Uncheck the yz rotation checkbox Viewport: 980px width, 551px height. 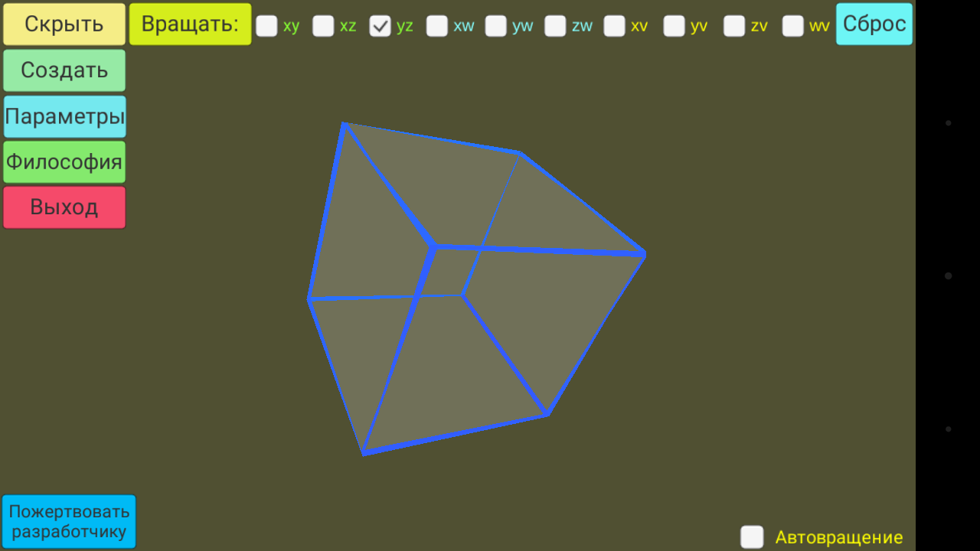[x=380, y=26]
